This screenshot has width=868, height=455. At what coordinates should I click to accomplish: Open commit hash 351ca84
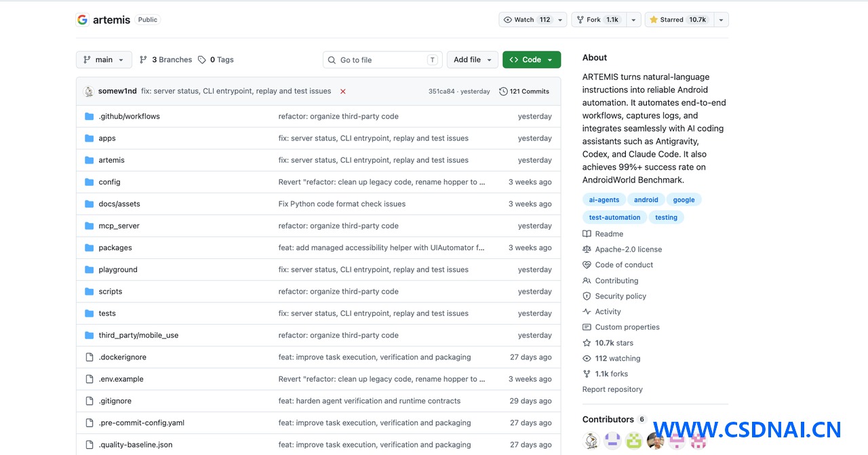[441, 92]
